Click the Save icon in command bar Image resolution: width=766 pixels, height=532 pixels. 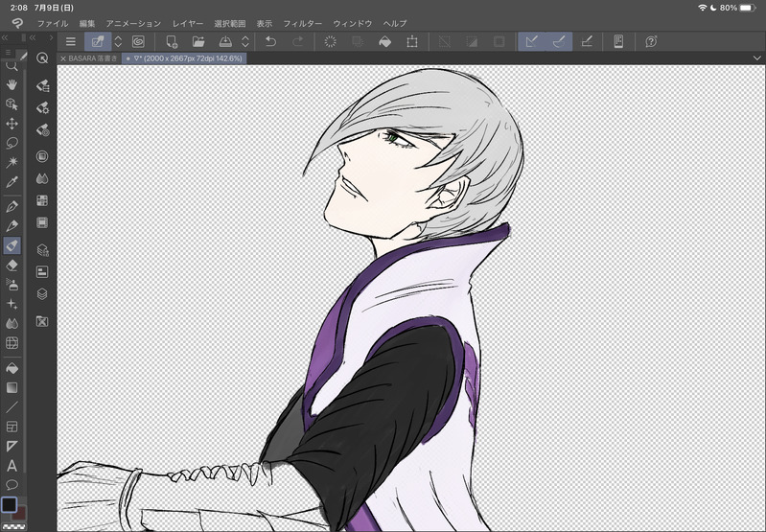225,41
